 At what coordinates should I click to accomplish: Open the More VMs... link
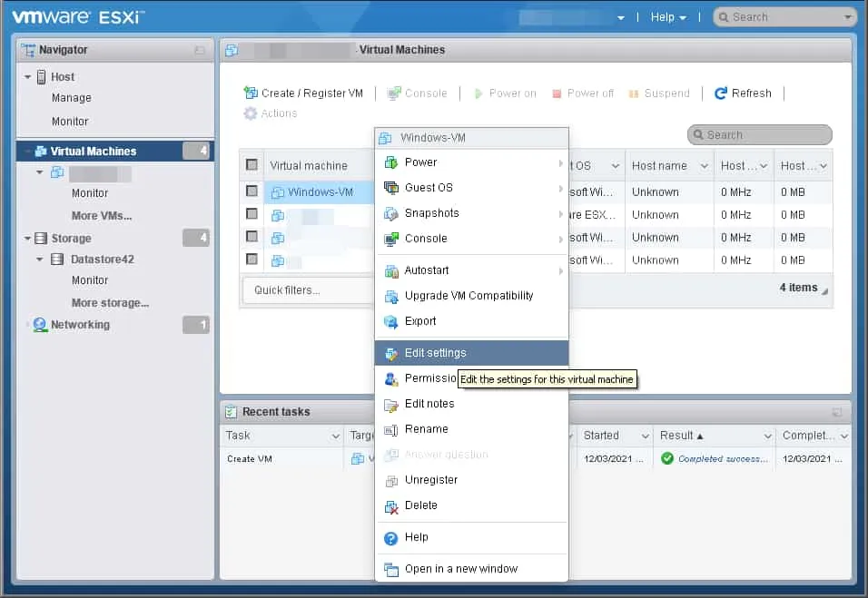[x=102, y=216]
